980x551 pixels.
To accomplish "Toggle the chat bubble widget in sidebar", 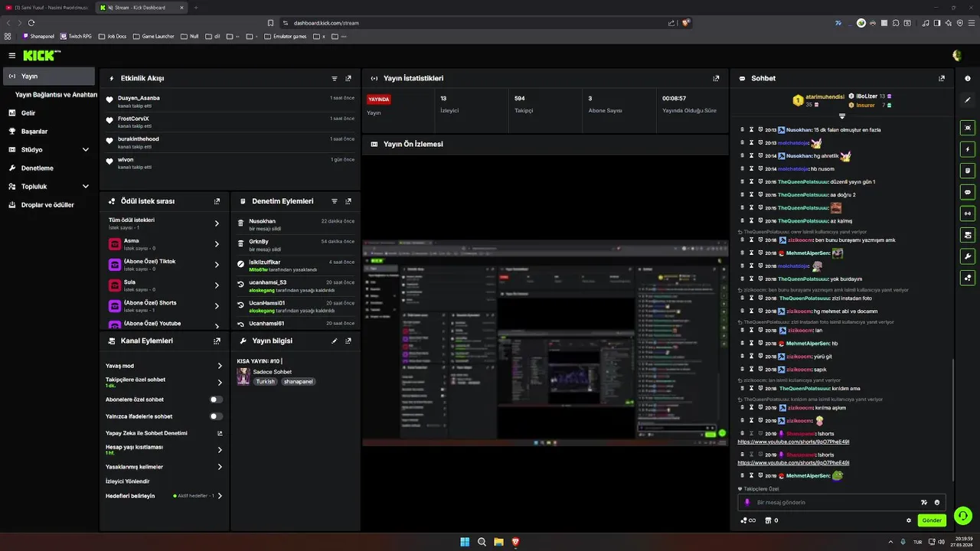I will click(968, 192).
